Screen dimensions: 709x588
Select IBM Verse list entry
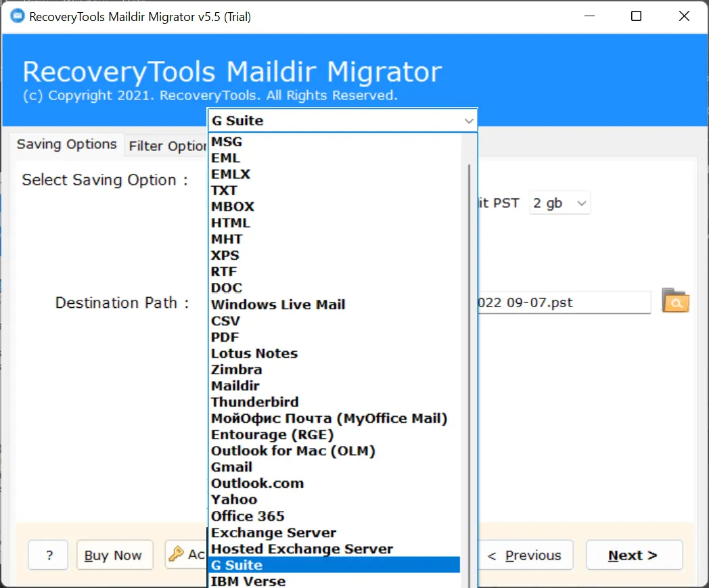tap(248, 581)
